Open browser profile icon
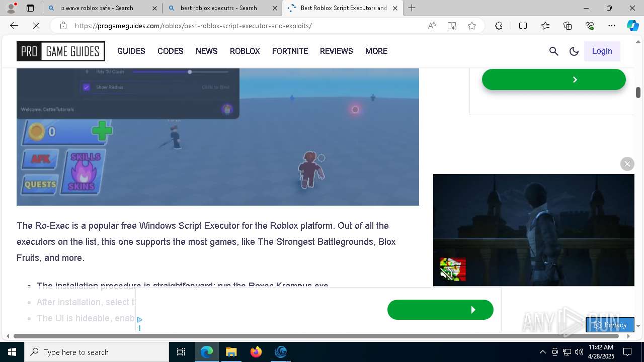Screen dimensions: 644x362 (11, 8)
